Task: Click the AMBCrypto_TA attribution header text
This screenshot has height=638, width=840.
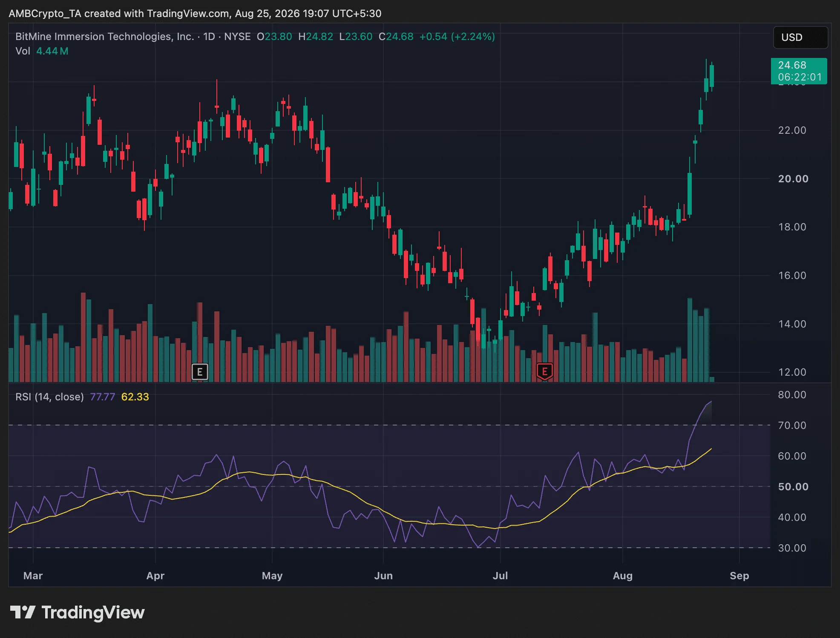Action: (x=195, y=14)
